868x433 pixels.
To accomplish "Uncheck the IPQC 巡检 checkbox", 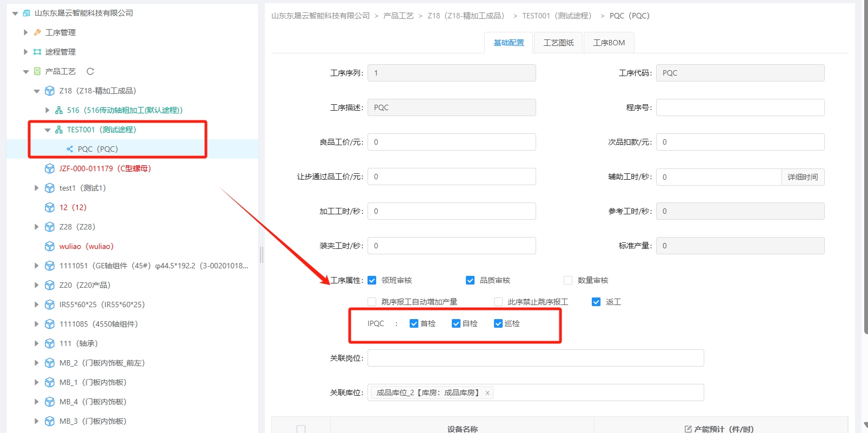I will [498, 323].
